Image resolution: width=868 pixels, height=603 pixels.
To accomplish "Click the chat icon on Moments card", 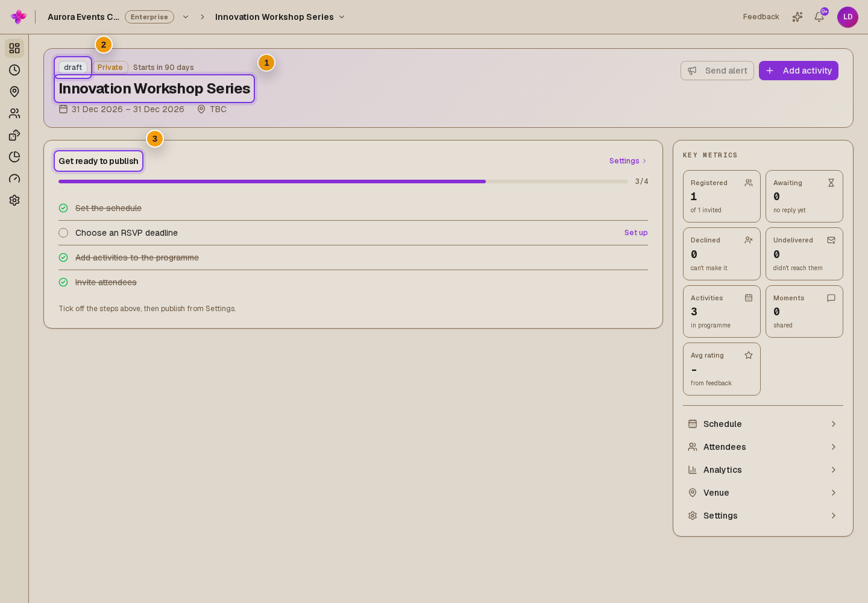I will (x=831, y=298).
